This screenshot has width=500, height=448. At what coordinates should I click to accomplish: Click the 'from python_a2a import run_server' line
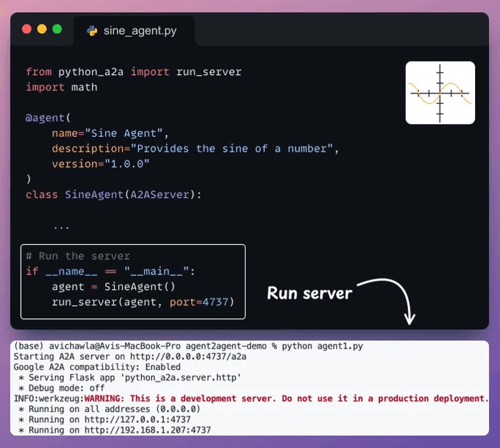[134, 72]
